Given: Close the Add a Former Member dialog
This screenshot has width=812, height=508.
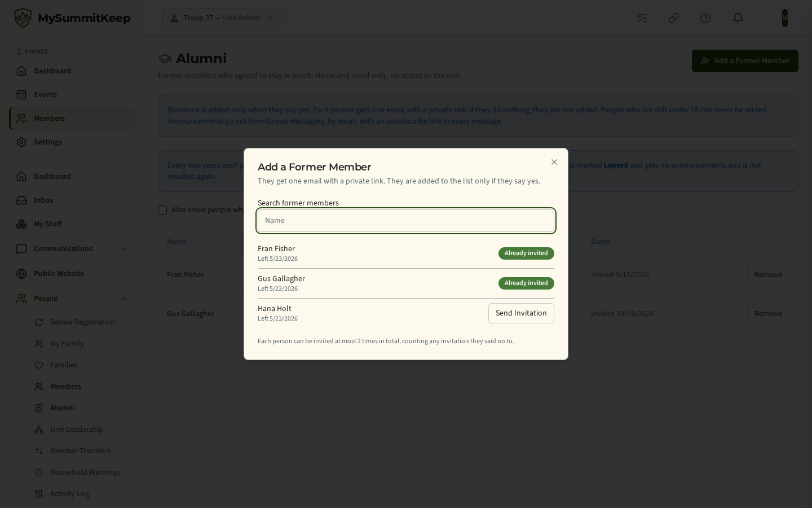Looking at the screenshot, I should (x=554, y=162).
